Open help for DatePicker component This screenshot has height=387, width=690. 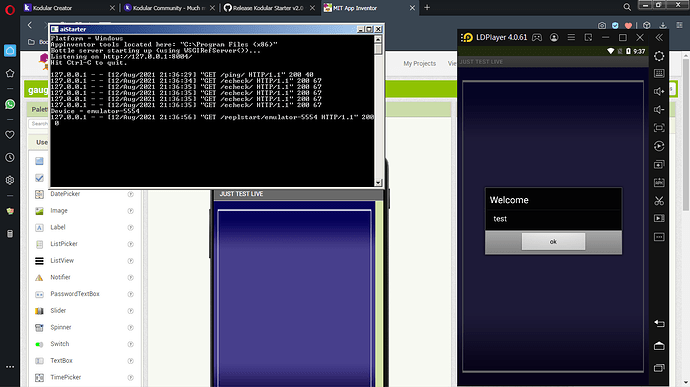[x=131, y=194]
